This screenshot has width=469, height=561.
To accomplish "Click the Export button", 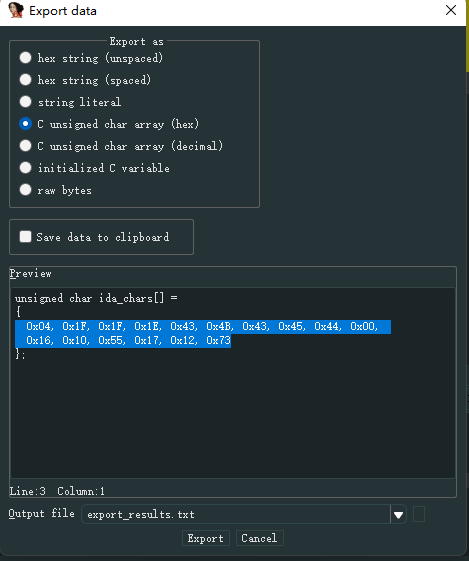I will click(206, 538).
